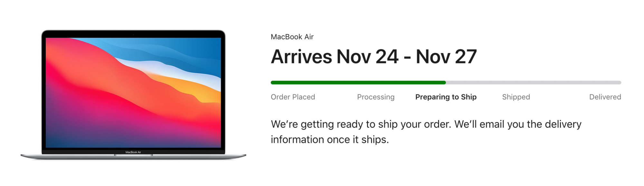
Task: Click the "information once it ships" text line
Action: pyautogui.click(x=330, y=140)
